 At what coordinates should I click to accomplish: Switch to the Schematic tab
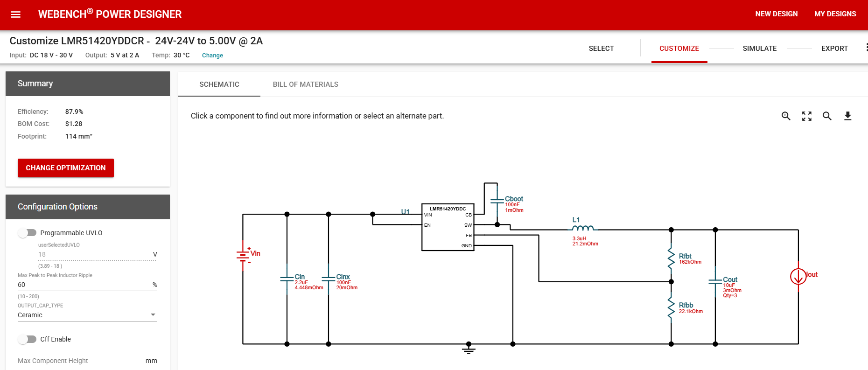[x=219, y=84]
